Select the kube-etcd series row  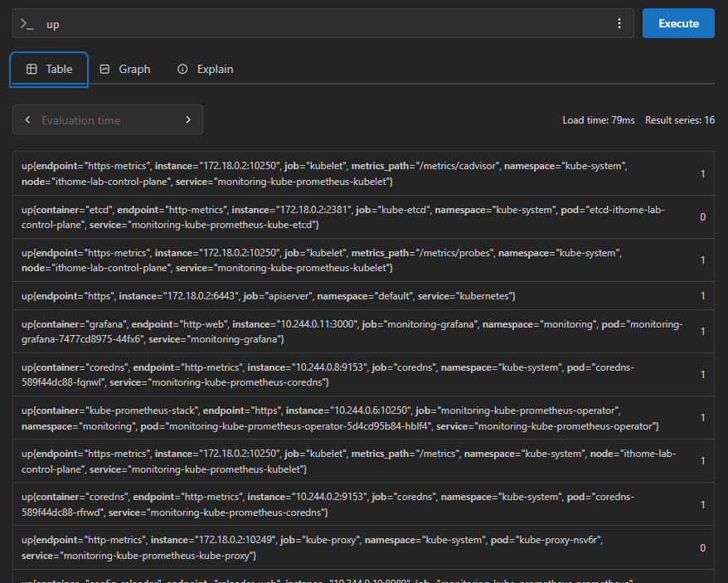363,217
